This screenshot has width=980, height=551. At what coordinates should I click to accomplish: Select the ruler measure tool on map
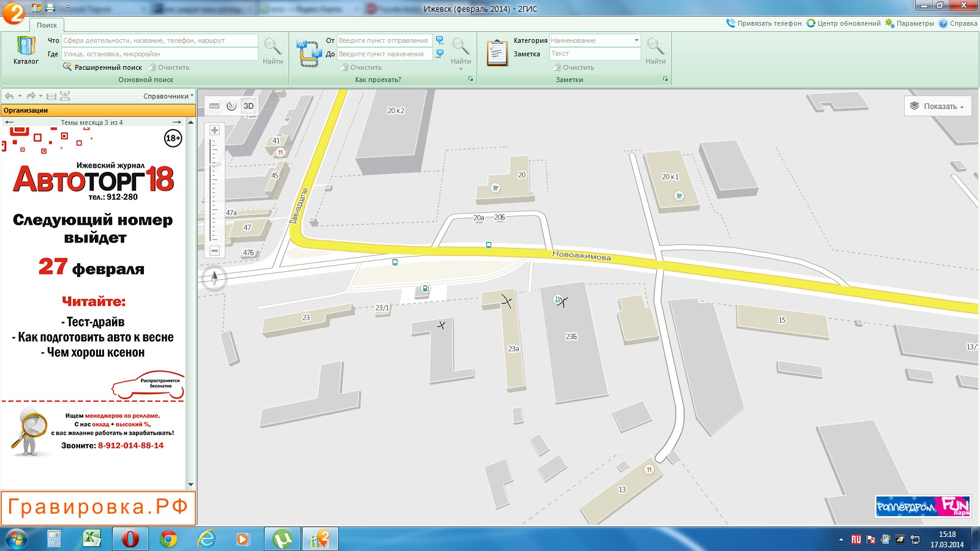point(214,106)
